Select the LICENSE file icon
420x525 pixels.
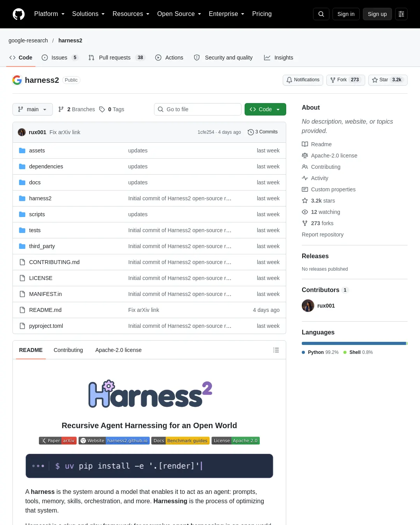pyautogui.click(x=22, y=278)
